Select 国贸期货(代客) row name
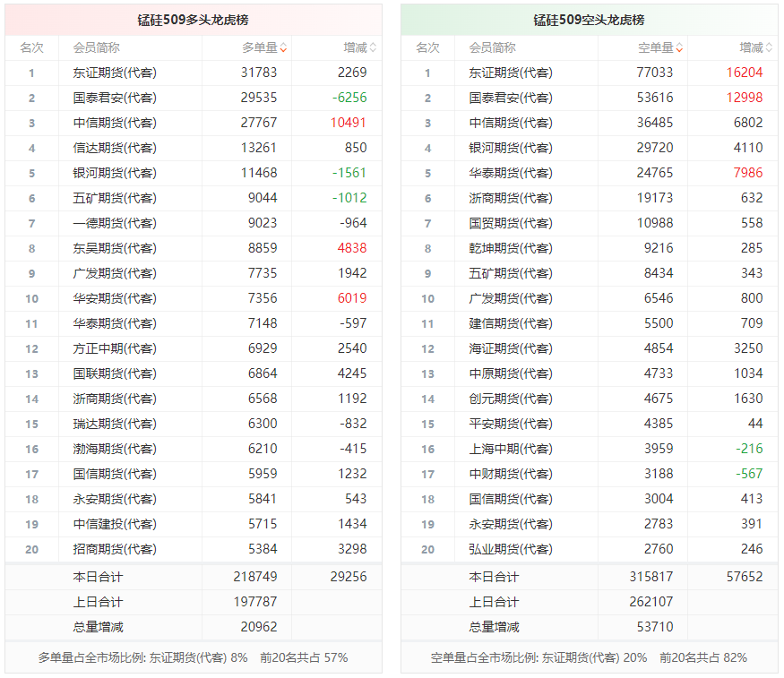The height and width of the screenshot is (678, 784). (511, 223)
